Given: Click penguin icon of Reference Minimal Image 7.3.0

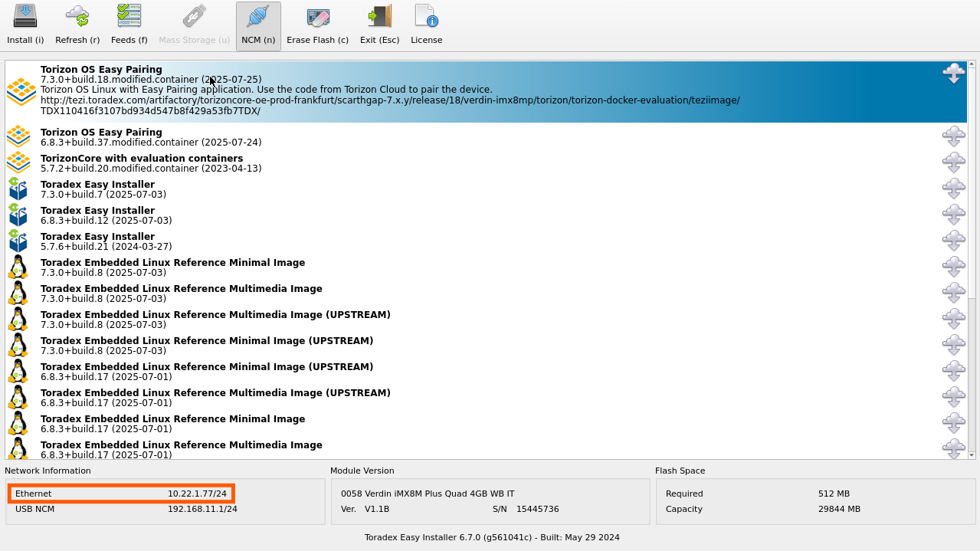Looking at the screenshot, I should click(x=18, y=267).
